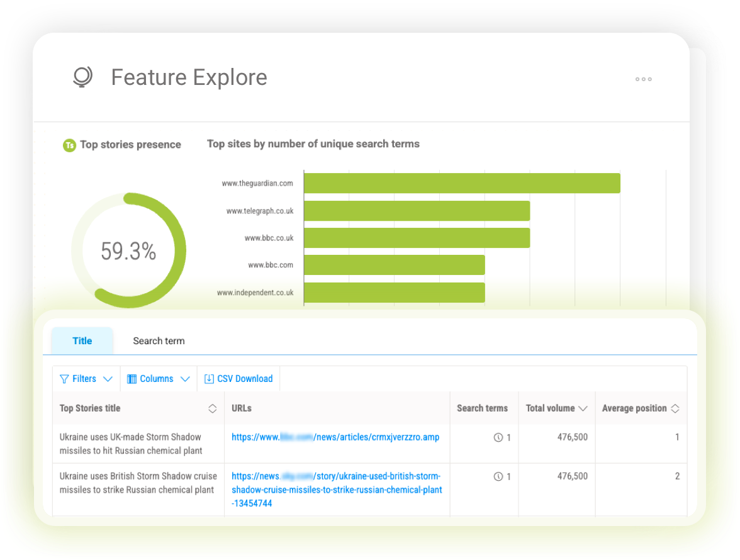The height and width of the screenshot is (560, 740).
Task: Open the Total volume sort dropdown
Action: pyautogui.click(x=584, y=408)
